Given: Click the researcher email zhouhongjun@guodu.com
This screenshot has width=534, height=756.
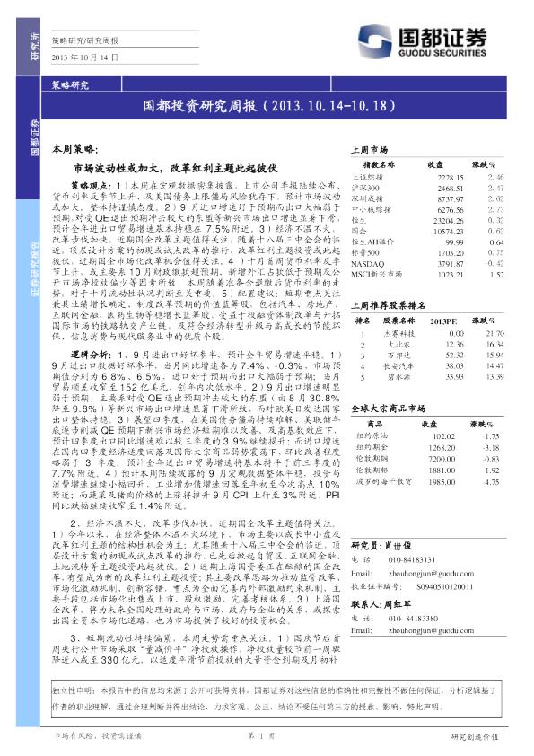Looking at the screenshot, I should click(x=431, y=574).
